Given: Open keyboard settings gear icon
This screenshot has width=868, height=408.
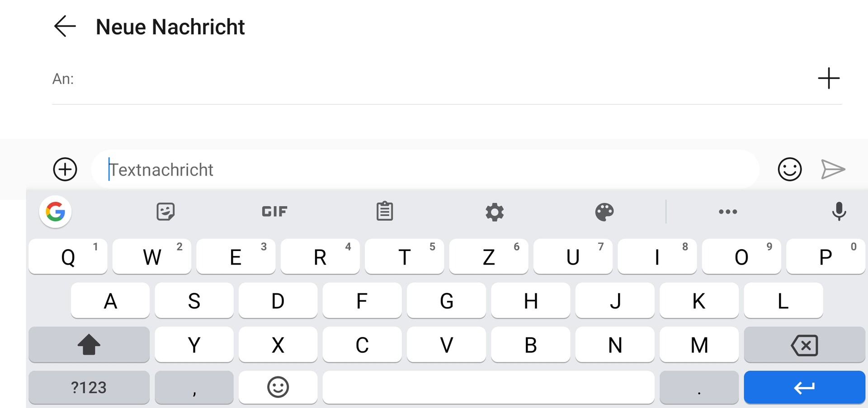Looking at the screenshot, I should (x=495, y=212).
